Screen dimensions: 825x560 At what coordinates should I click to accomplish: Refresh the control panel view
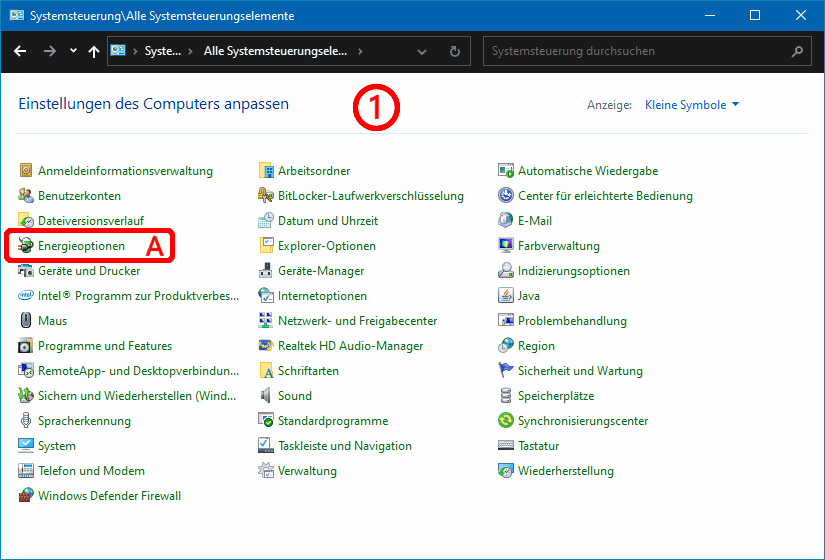(x=455, y=51)
